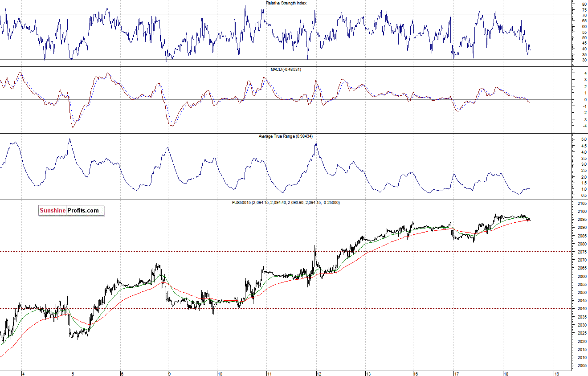
Task: Click date label 11 on the time axis
Action: (x=269, y=374)
